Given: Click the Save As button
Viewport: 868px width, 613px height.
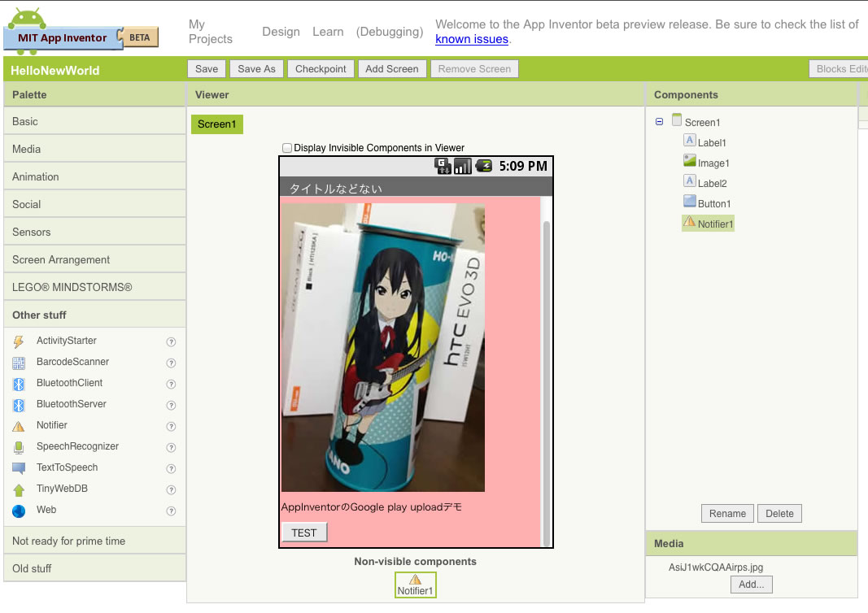Looking at the screenshot, I should [256, 68].
